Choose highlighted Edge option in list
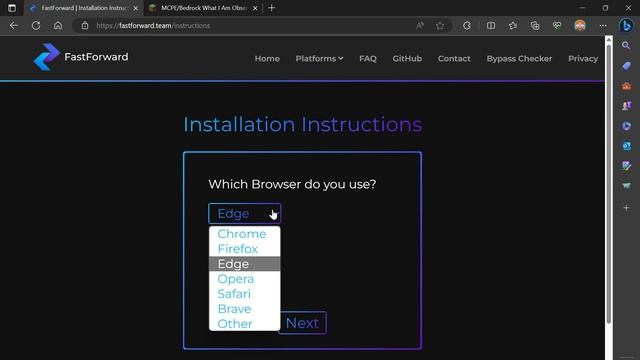The image size is (640, 360). point(244,264)
